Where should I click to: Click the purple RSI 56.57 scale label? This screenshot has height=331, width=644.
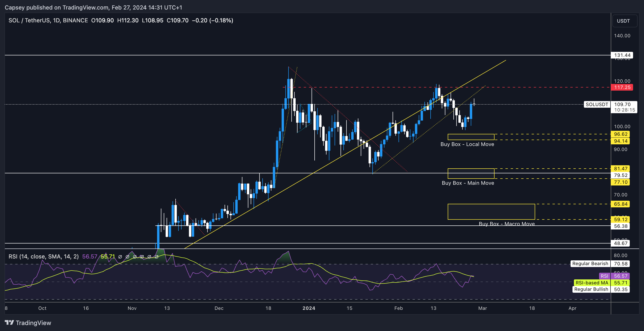(x=620, y=276)
